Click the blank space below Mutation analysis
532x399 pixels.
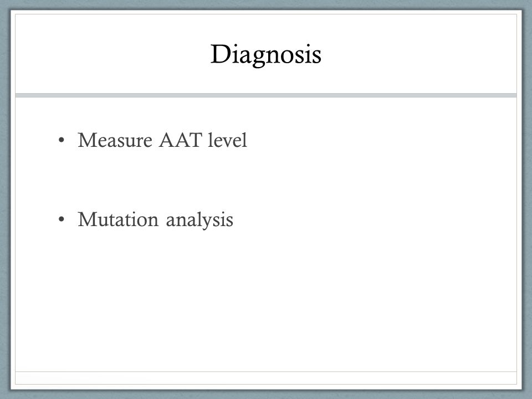coord(266,299)
